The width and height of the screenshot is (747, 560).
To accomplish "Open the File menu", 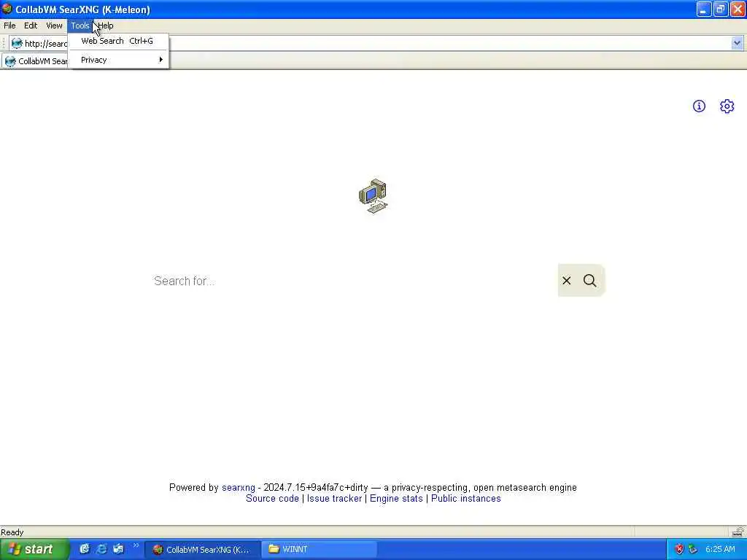I will (9, 26).
